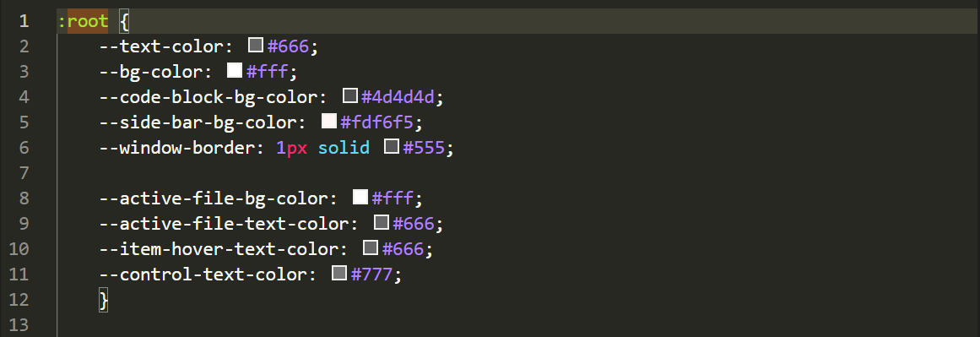Select line number 1 in the gutter
Screen dimensions: 980x337
(x=24, y=21)
